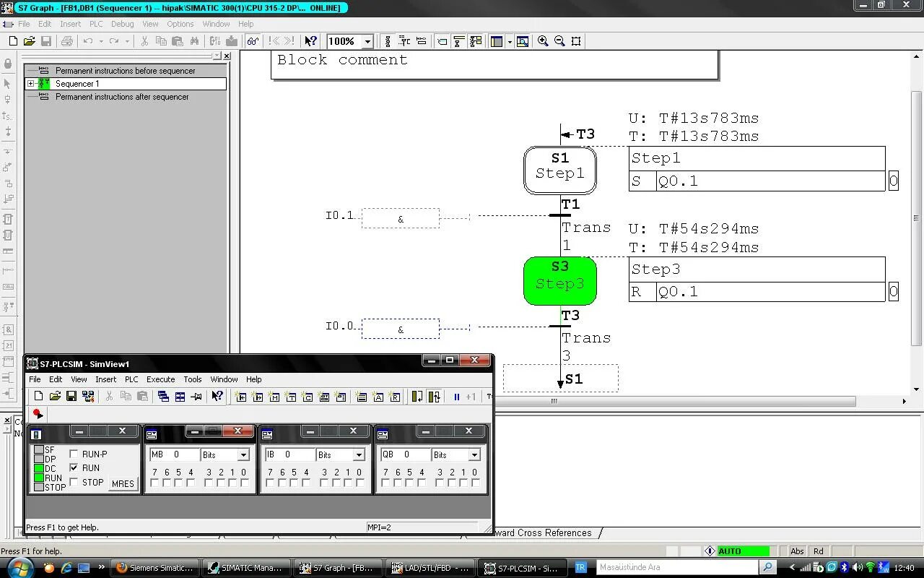Click the Masaüstünde Ara search box
The height and width of the screenshot is (578, 924).
(x=679, y=567)
